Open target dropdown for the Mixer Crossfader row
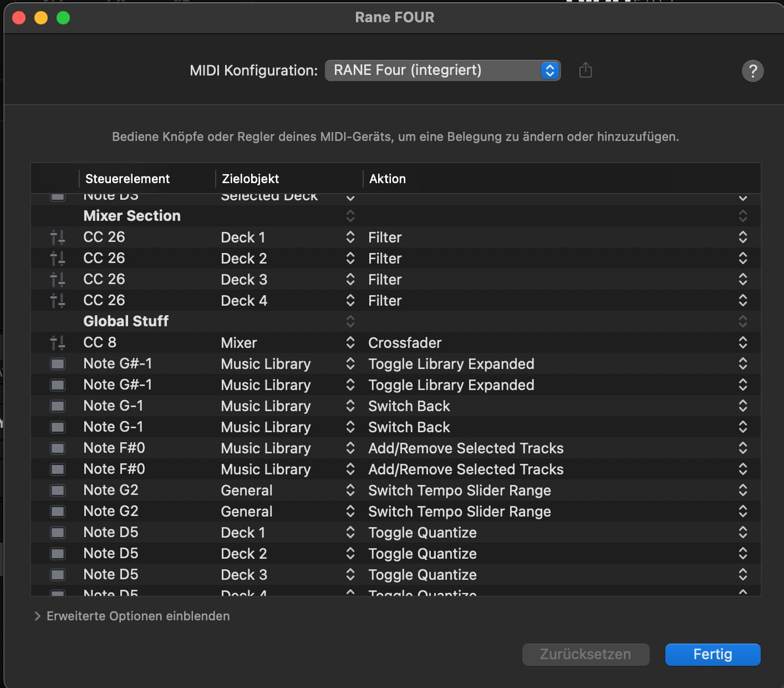This screenshot has height=688, width=784. tap(350, 343)
